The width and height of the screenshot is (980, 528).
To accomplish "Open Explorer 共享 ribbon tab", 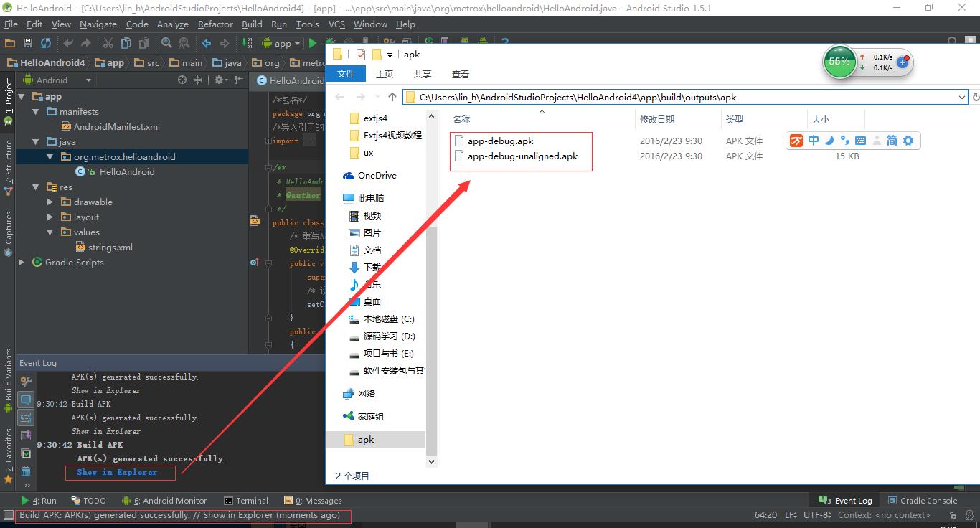I will coord(423,74).
